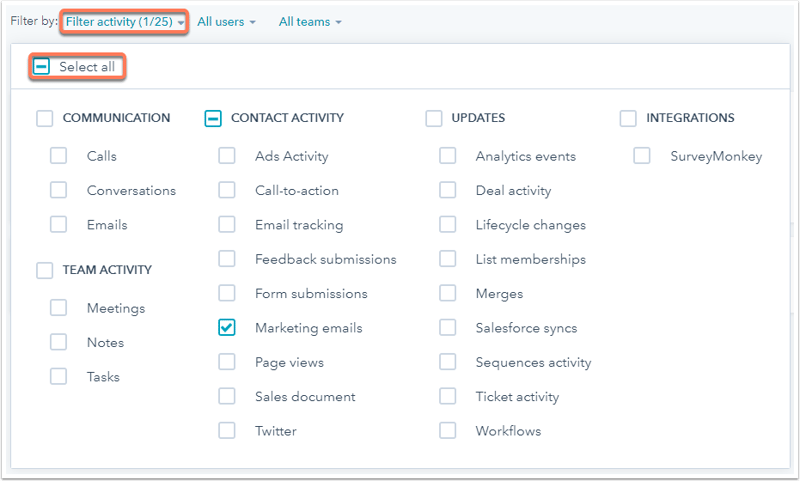Select the Emails checkbox
This screenshot has height=481, width=800.
[59, 225]
